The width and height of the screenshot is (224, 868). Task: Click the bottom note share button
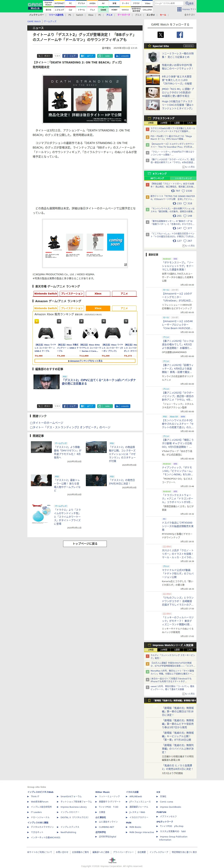coord(105,406)
